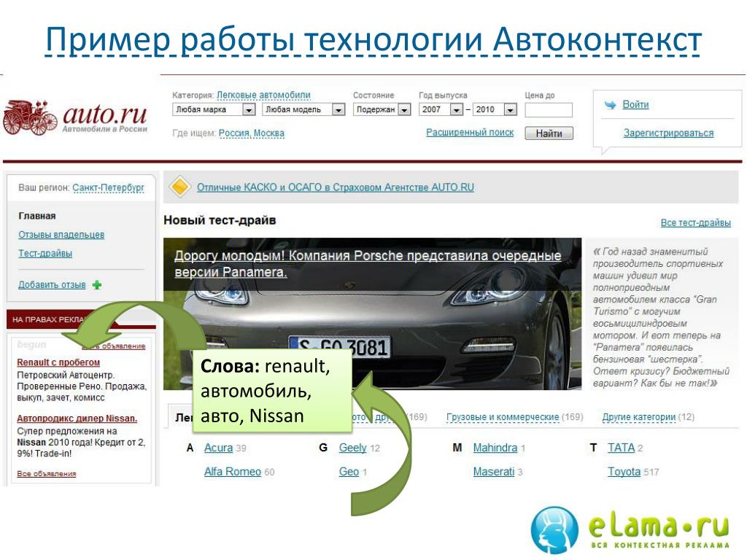Open the Geo brand link

coord(349,472)
